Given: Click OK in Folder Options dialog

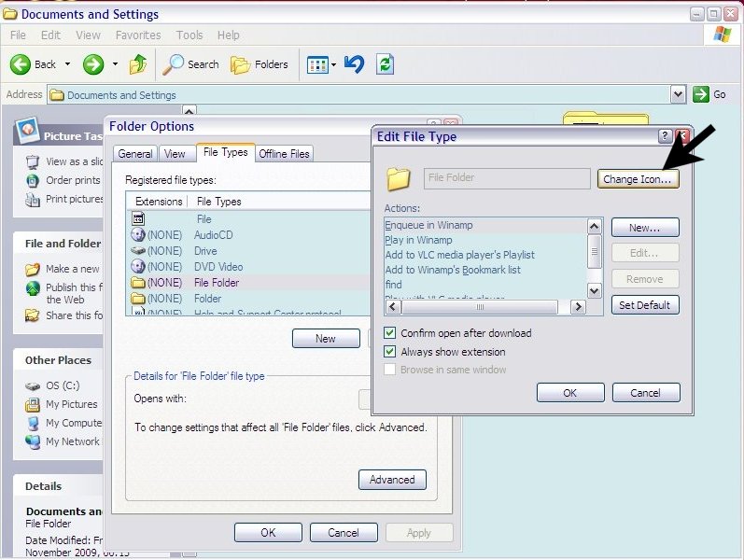Looking at the screenshot, I should point(268,533).
